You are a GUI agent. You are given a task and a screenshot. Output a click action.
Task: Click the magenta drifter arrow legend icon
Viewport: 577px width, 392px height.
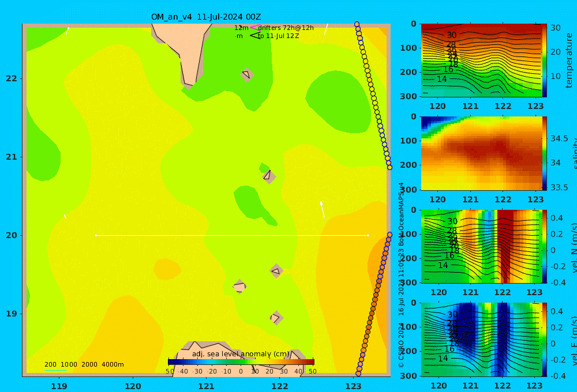point(254,27)
